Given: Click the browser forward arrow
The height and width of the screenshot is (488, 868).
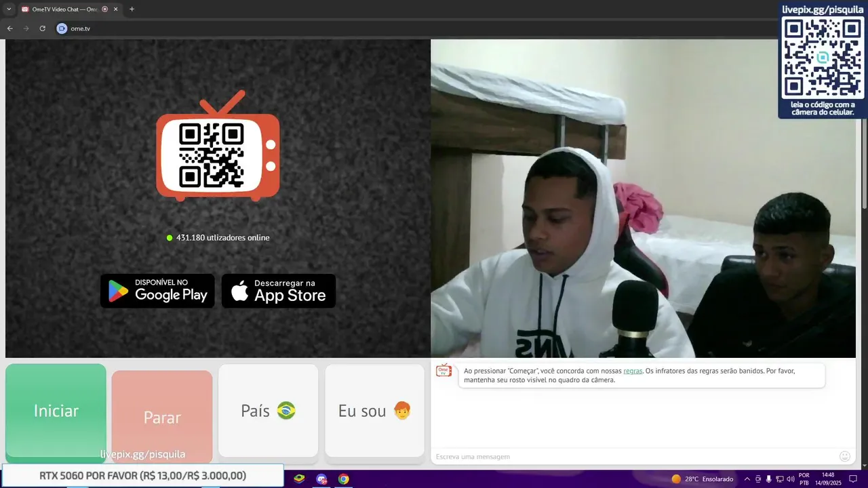Looking at the screenshot, I should [26, 28].
